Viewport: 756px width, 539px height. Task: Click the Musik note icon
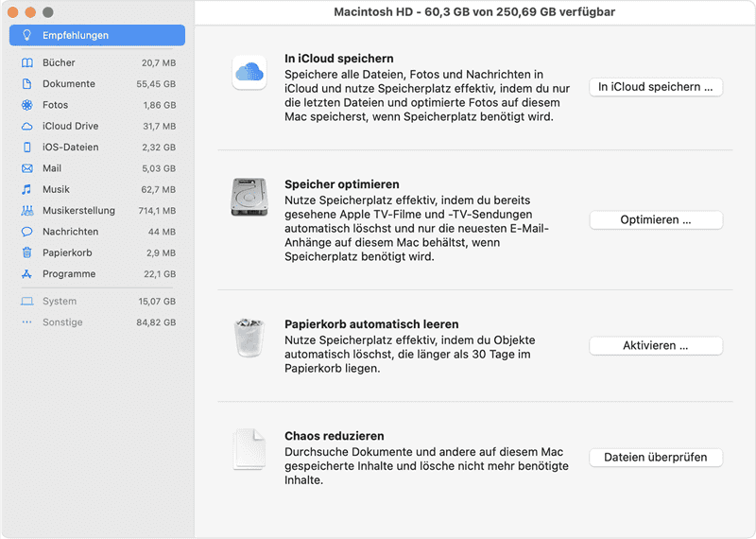pos(26,189)
